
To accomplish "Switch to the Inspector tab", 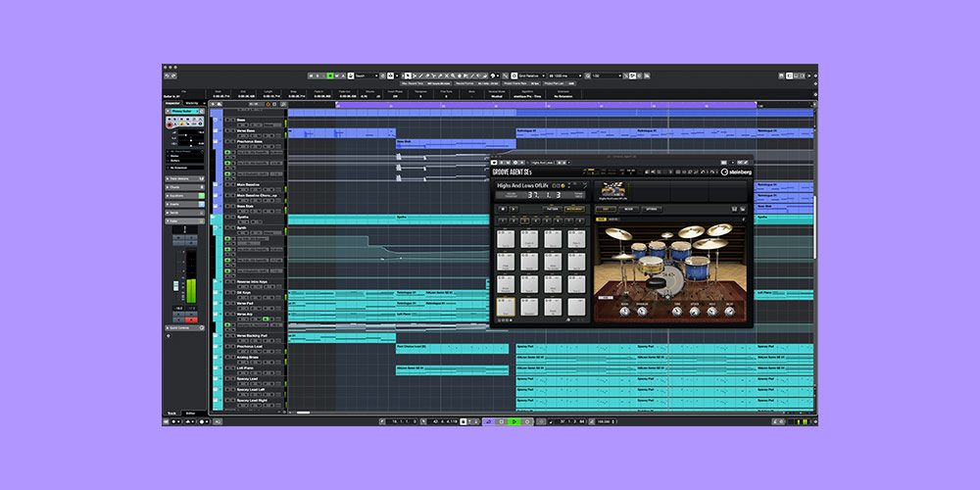I will 173,103.
